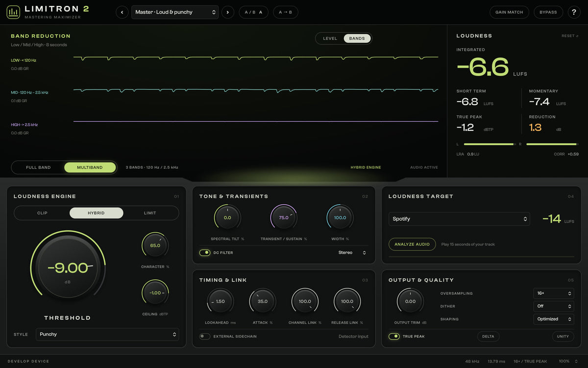Viewport: 588px width, 368px height.
Task: Click the Attack knob at 35.0
Action: (263, 301)
